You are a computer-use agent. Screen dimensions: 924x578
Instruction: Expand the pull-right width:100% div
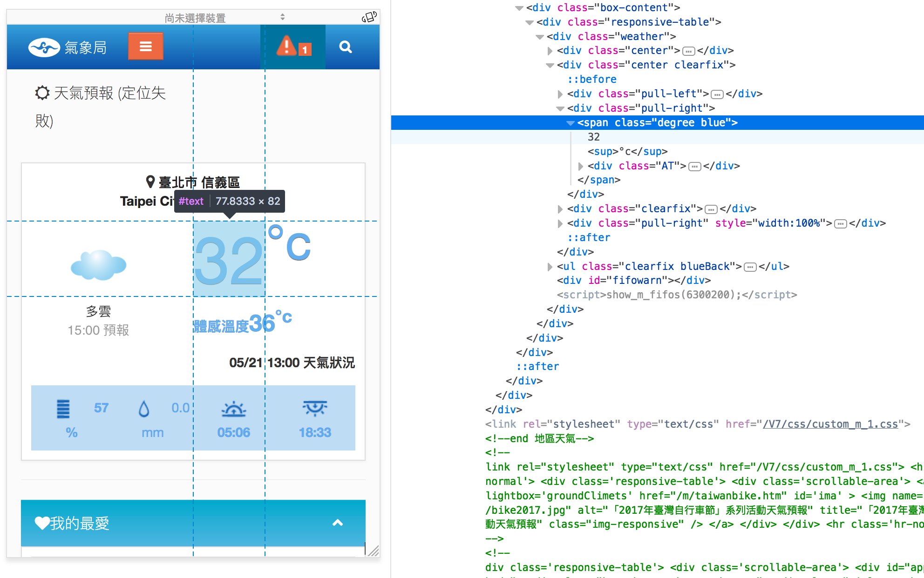point(560,223)
